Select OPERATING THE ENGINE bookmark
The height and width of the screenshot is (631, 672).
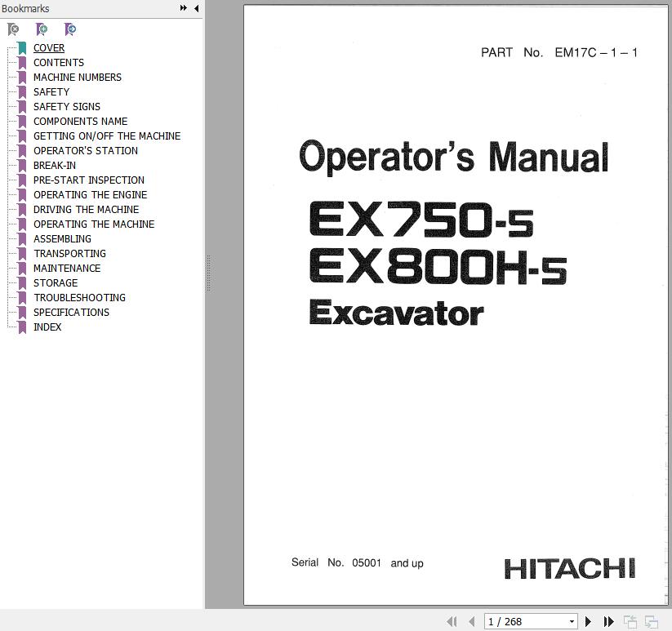click(x=91, y=195)
